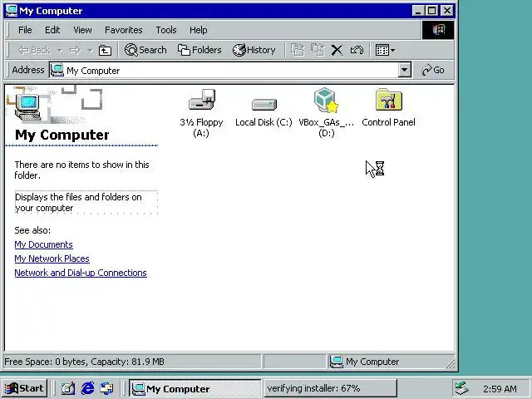Open the Forward history dropdown arrow
The image size is (532, 399).
[x=90, y=50]
